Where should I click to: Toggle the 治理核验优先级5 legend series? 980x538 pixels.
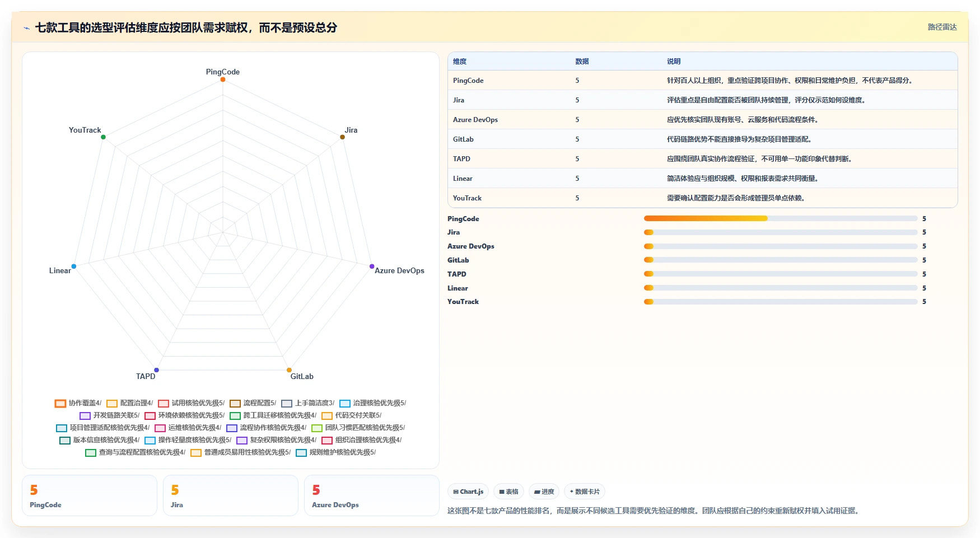[373, 403]
